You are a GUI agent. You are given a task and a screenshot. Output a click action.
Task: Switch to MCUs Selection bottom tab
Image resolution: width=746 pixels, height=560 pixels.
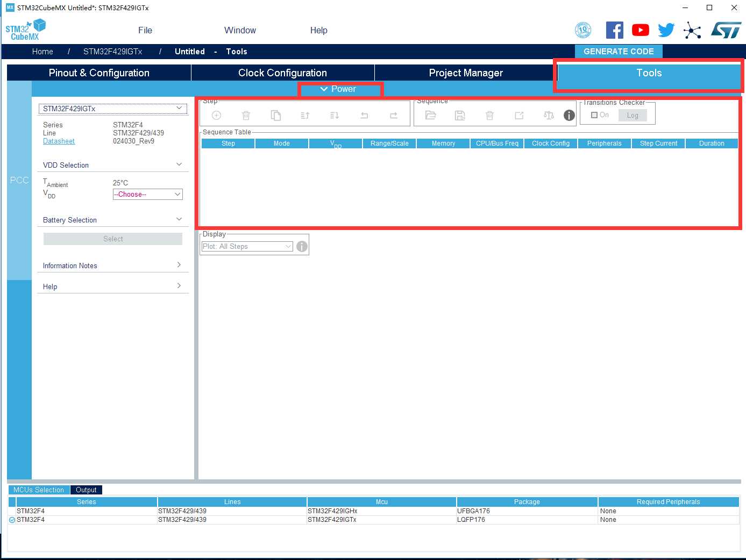pyautogui.click(x=39, y=490)
